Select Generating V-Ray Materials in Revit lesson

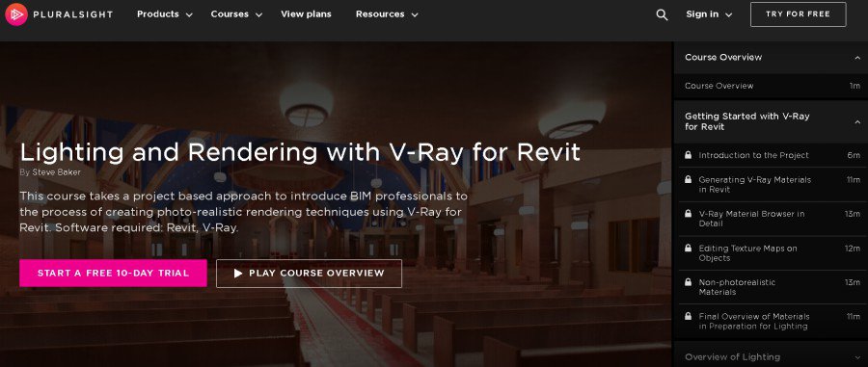click(771, 185)
